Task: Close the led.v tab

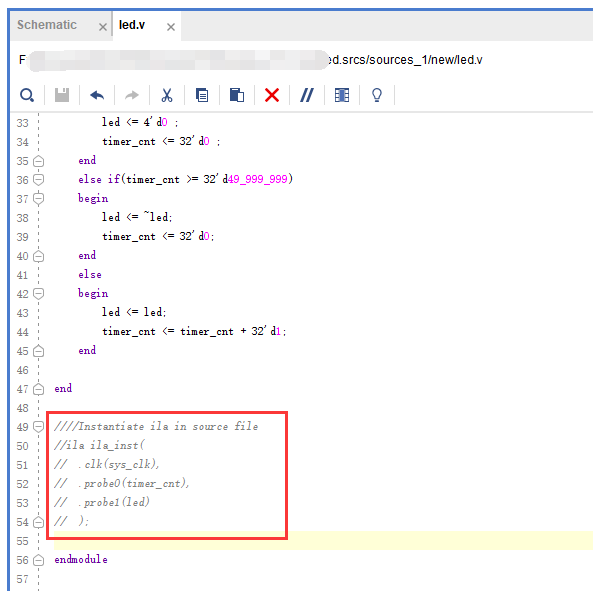Action: pos(171,27)
